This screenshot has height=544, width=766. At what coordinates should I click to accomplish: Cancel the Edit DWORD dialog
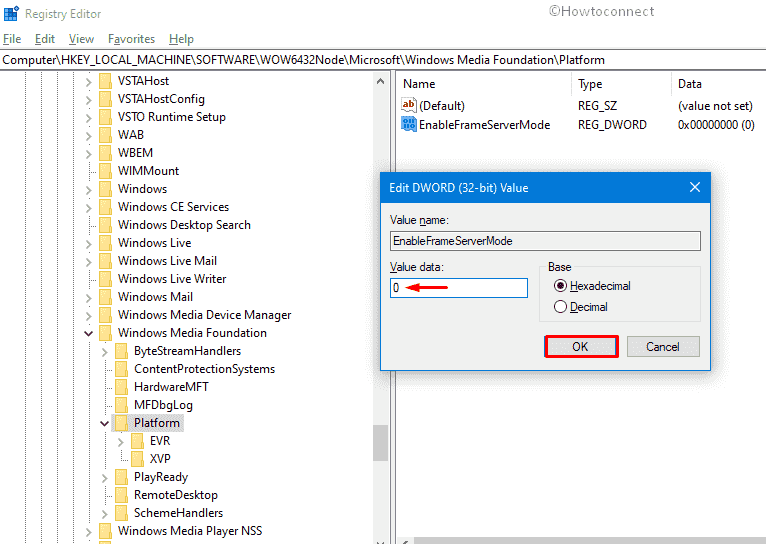click(x=663, y=347)
